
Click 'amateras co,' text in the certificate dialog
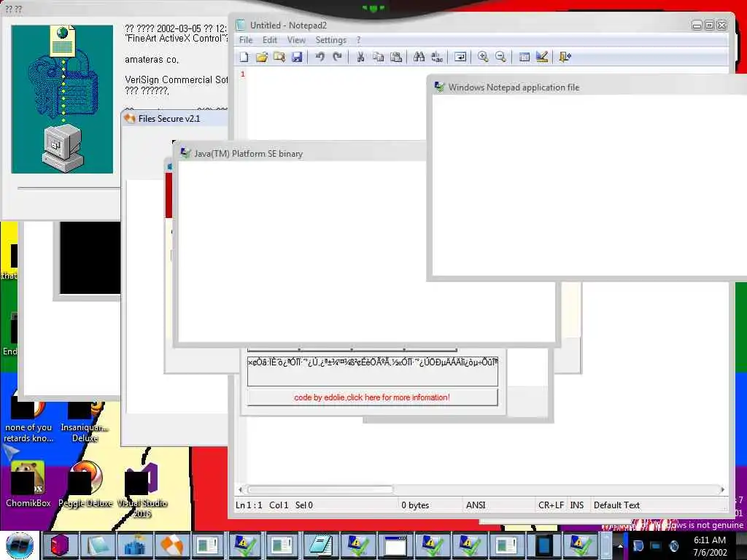click(152, 60)
